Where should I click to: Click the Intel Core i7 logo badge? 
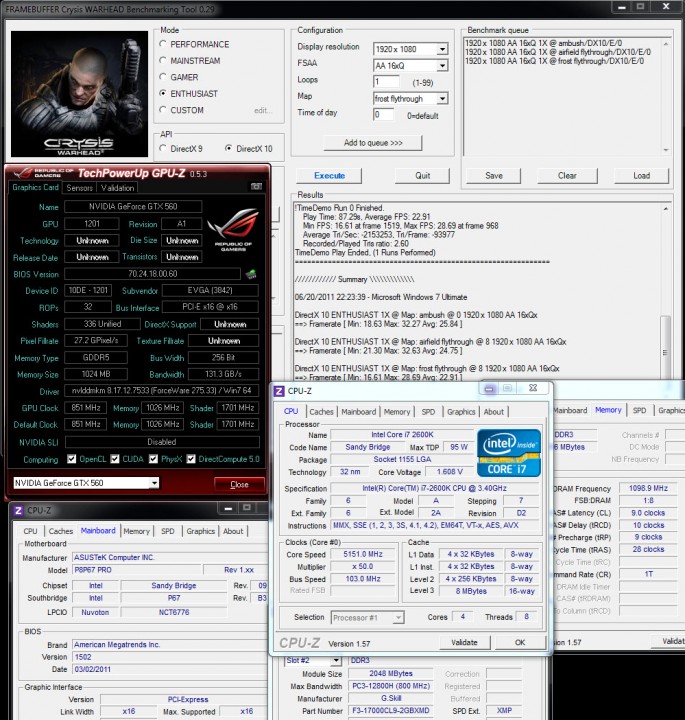click(509, 453)
